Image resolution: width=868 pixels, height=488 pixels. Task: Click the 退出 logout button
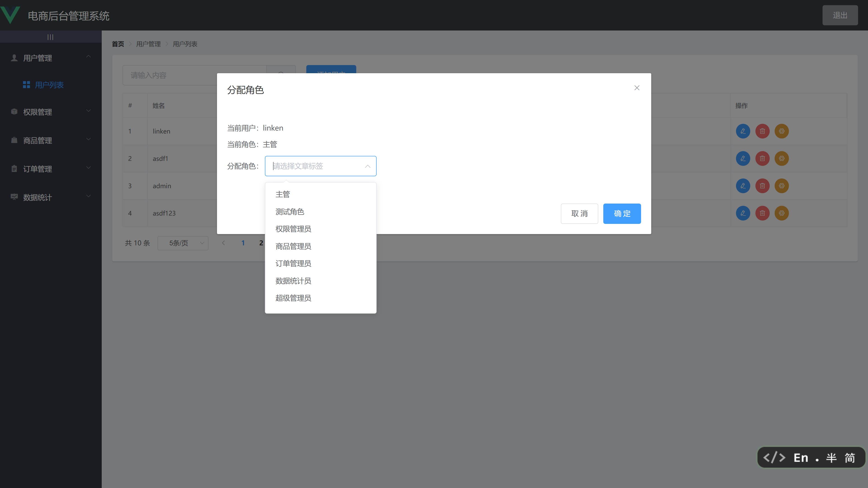point(840,15)
